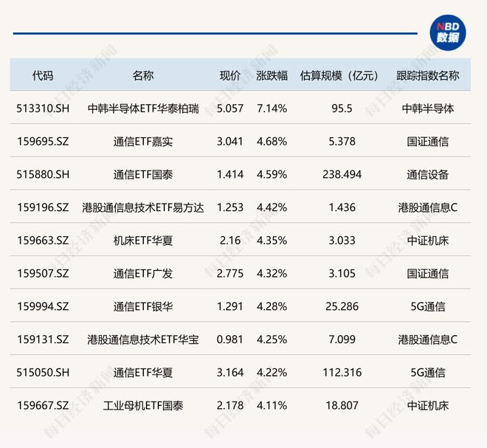Click the 4.28% change value
This screenshot has width=487, height=448.
click(272, 306)
